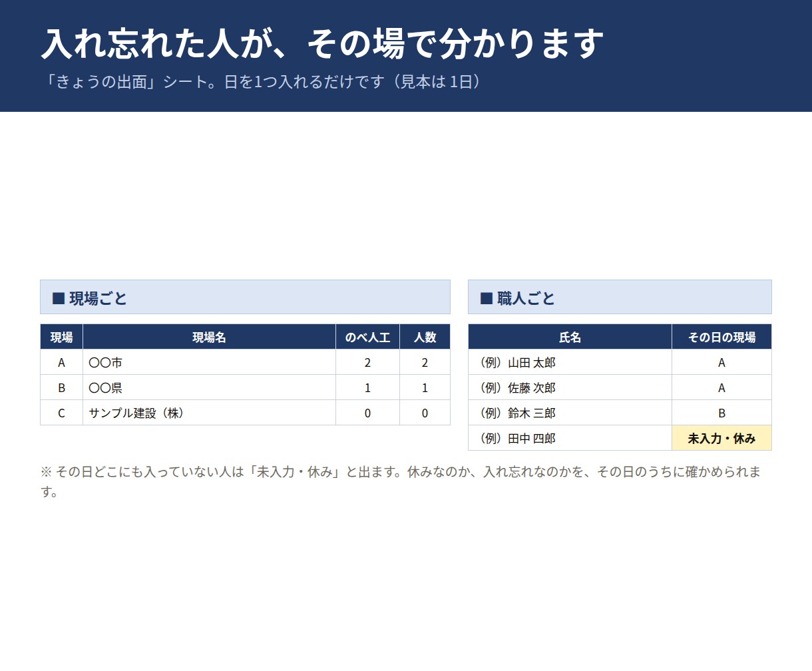Select the site code B cell in 〇〇県 row
Screen dimensions: 812x671
[x=61, y=387]
